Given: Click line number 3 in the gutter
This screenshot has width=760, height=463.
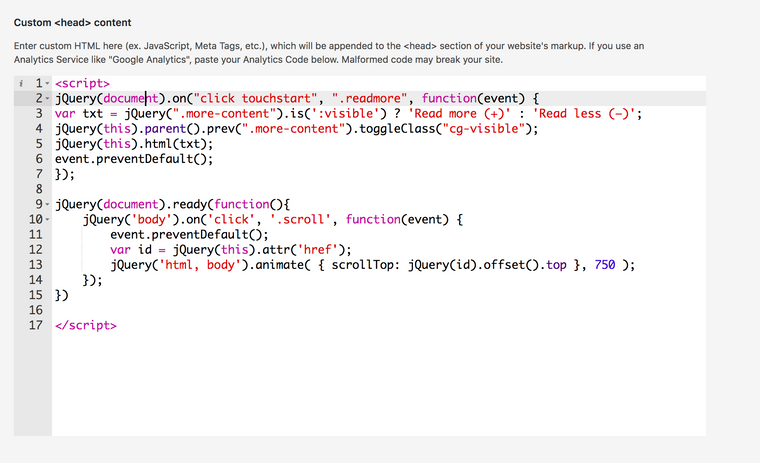Looking at the screenshot, I should click(x=38, y=114).
